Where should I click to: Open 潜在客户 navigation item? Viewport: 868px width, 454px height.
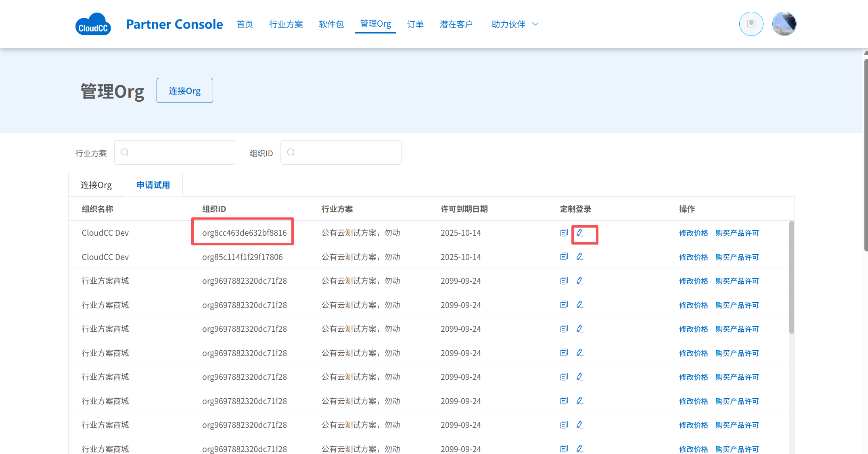click(456, 24)
